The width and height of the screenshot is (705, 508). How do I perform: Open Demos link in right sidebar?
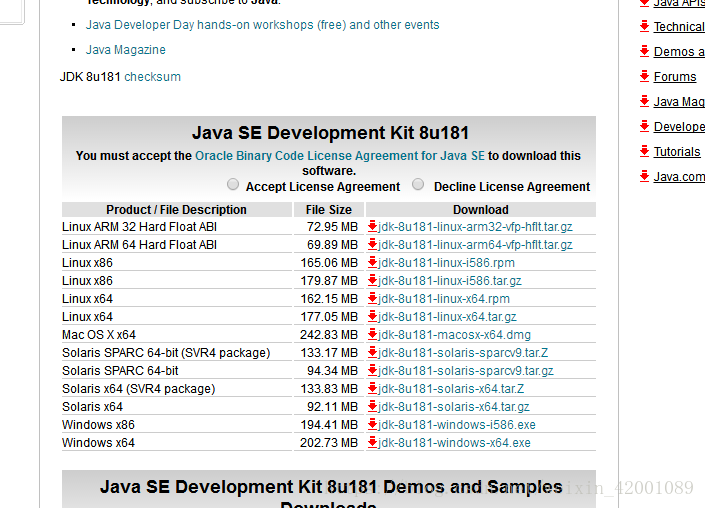679,52
